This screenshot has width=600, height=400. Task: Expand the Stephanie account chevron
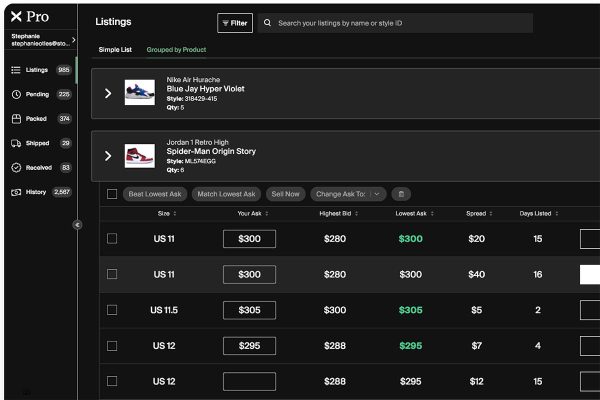(x=73, y=39)
